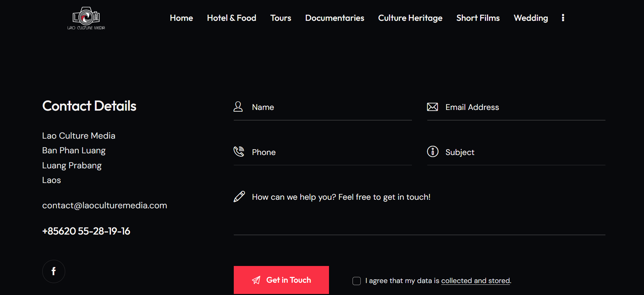
Task: Click the telephone icon beside Phone
Action: tap(239, 152)
